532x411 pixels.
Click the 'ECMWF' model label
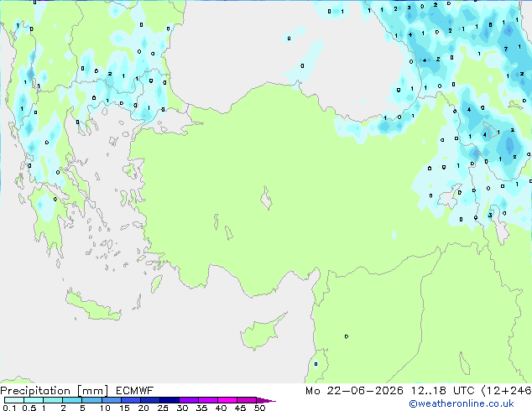135,391
